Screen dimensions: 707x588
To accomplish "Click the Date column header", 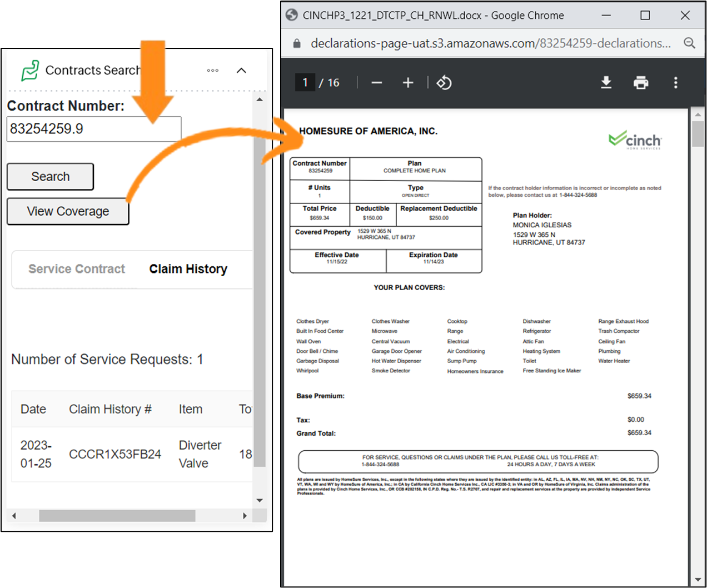I will tap(33, 409).
